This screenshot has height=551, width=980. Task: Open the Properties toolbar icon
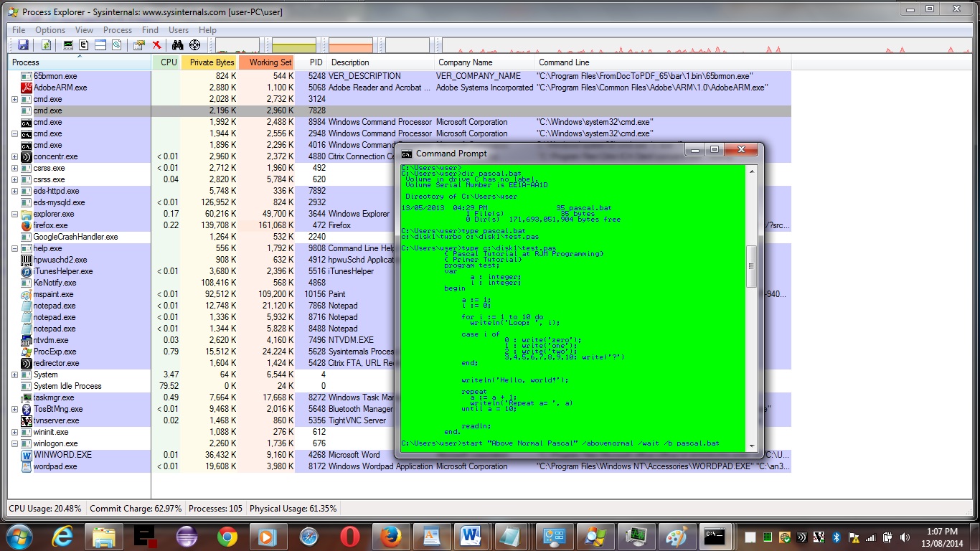pos(139,45)
